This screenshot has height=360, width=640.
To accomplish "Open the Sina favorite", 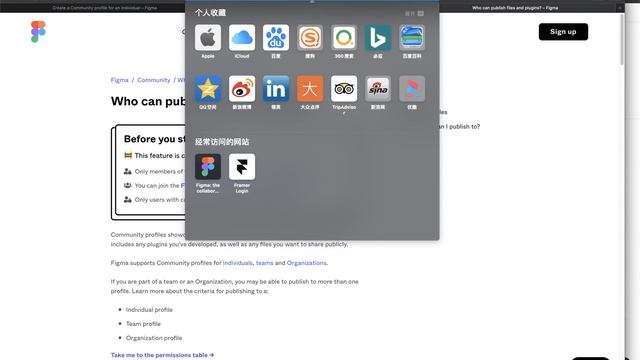I will 378,89.
